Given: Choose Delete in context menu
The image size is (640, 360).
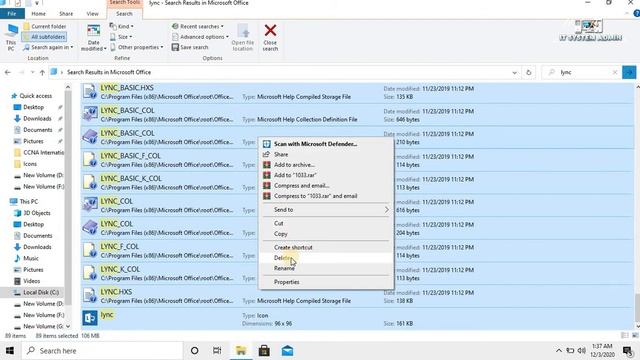Looking at the screenshot, I should (x=326, y=258).
